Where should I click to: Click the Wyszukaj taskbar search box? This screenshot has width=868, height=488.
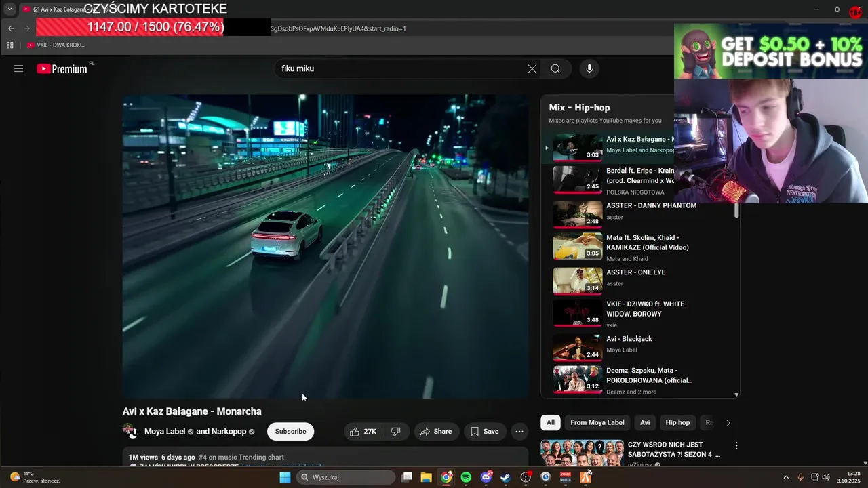[x=345, y=477]
